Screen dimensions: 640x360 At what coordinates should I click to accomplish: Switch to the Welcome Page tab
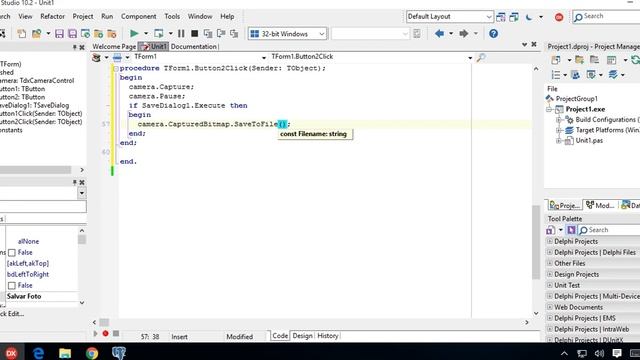(x=114, y=47)
